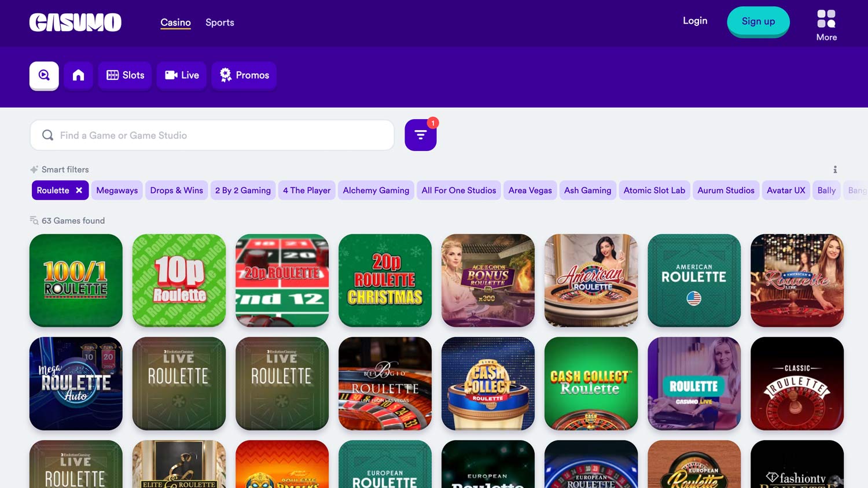Click the Sign up button
This screenshot has width=868, height=488.
(x=758, y=21)
